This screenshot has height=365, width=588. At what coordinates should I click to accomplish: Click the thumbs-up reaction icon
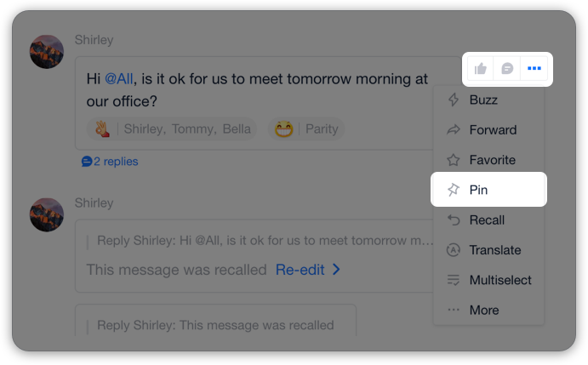[481, 69]
